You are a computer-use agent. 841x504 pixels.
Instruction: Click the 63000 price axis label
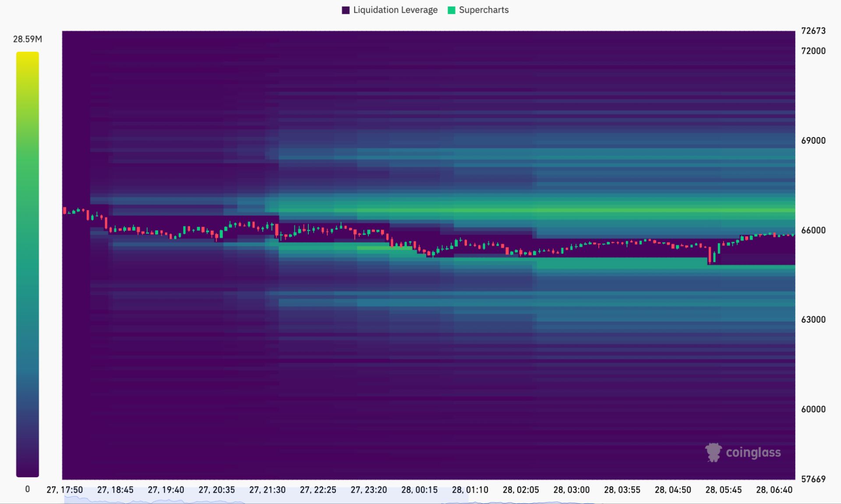813,319
